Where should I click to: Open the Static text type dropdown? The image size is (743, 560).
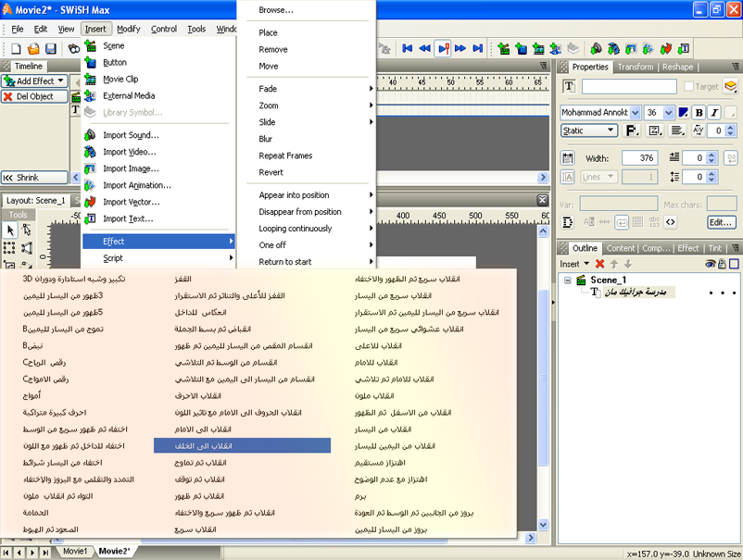coord(589,131)
